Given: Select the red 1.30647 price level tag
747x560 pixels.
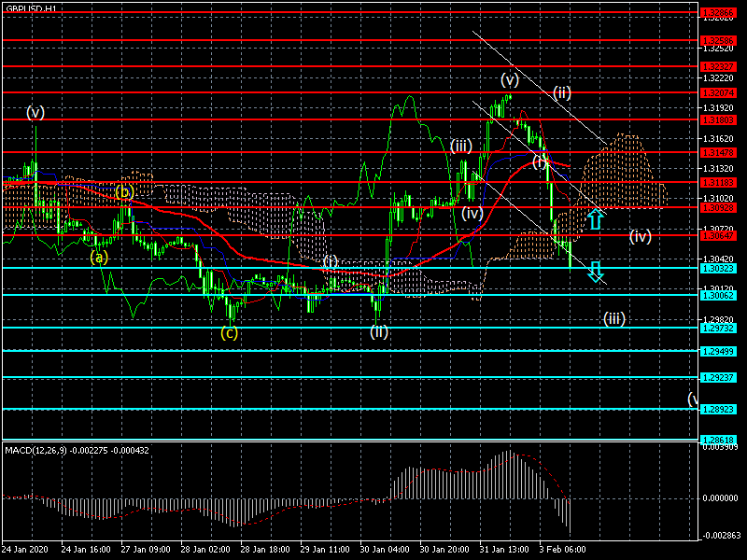Looking at the screenshot, I should (718, 236).
